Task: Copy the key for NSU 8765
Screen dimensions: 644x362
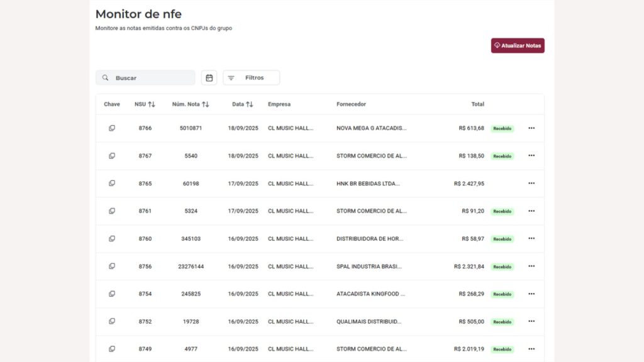Action: pyautogui.click(x=112, y=183)
